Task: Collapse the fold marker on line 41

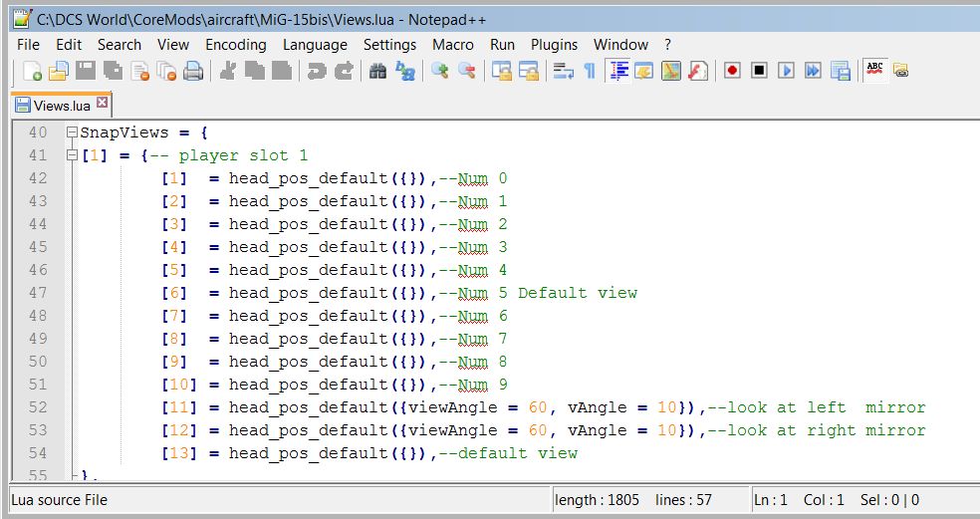Action: coord(72,155)
